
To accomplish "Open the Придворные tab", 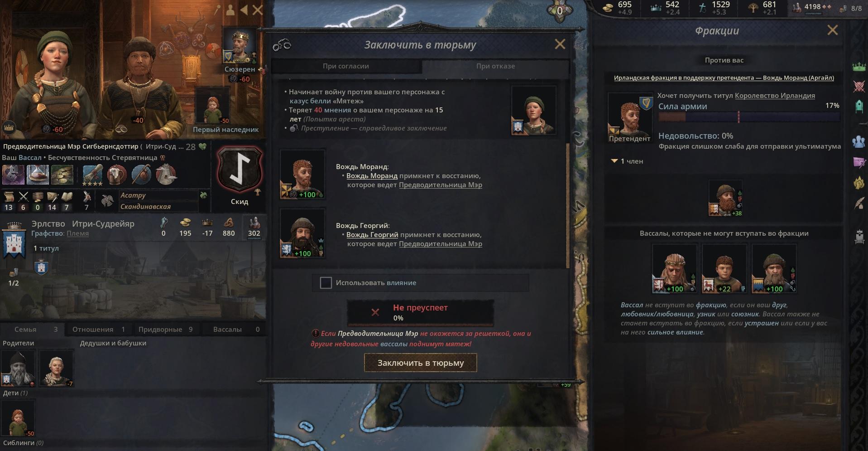I will click(166, 330).
